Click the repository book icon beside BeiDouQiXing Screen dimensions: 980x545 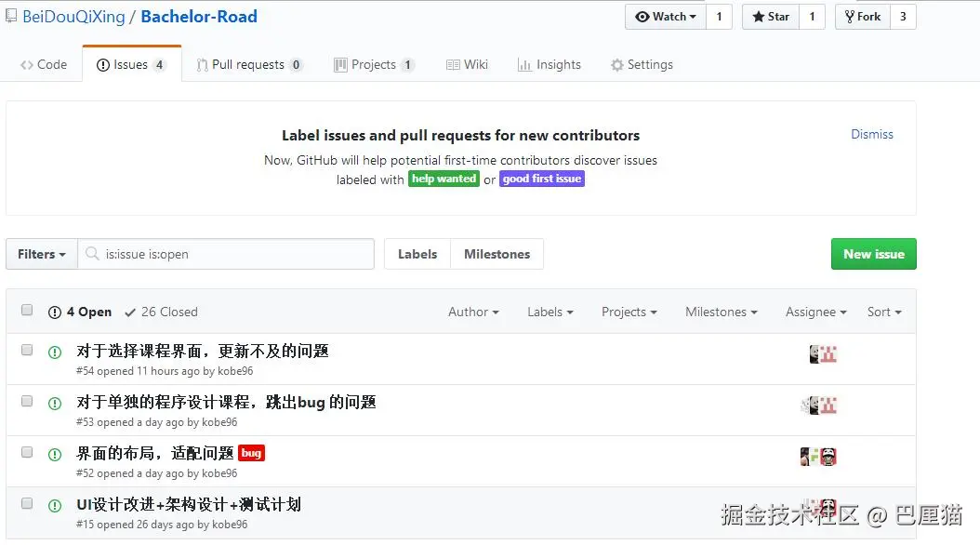(10, 16)
